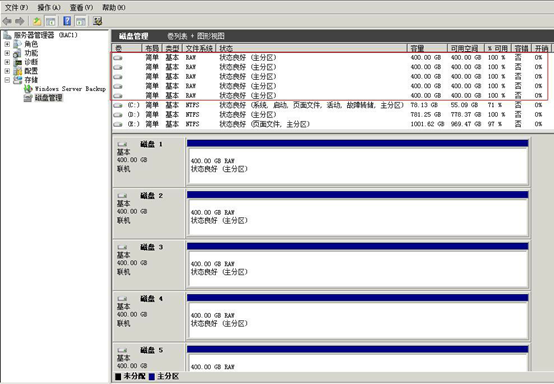Viewport: 554px width, 384px height.
Task: Open the 查看(V) menu
Action: [81, 7]
